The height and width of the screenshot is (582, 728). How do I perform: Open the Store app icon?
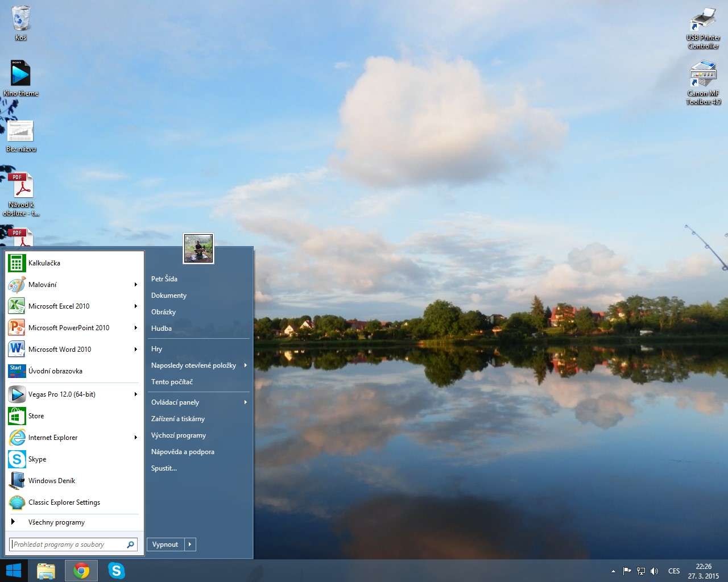[17, 416]
